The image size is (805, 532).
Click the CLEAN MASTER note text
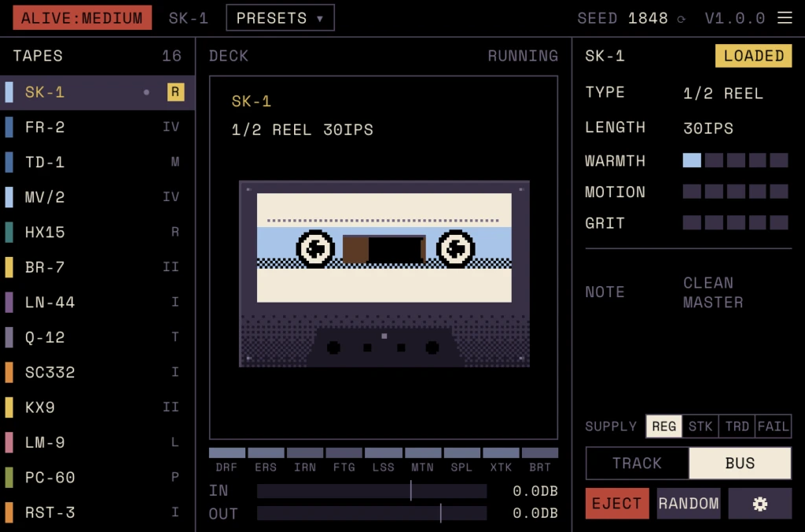point(713,292)
